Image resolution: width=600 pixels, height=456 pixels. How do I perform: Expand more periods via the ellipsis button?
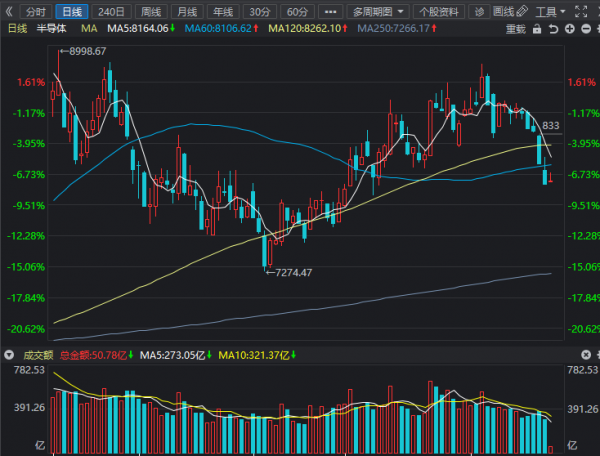331,11
